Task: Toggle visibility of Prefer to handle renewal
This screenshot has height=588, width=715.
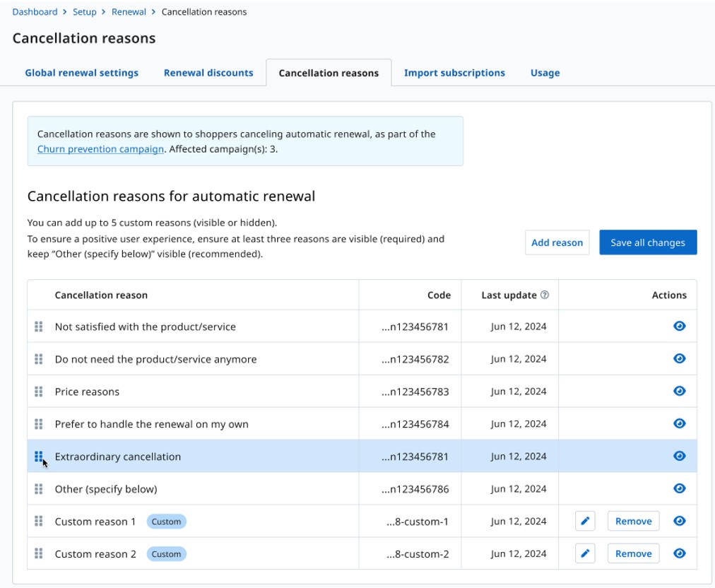Action: (x=680, y=423)
